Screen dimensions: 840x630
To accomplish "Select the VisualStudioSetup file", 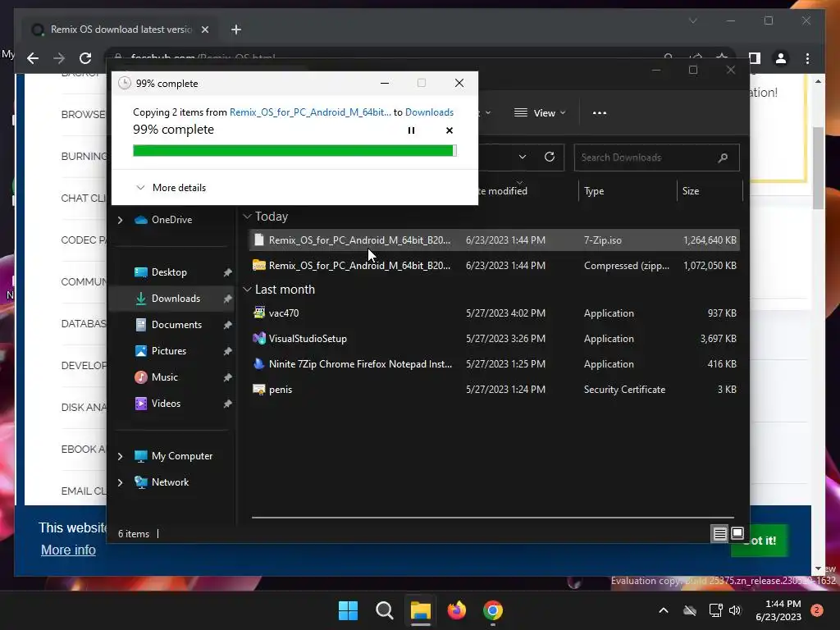I will click(x=494, y=339).
